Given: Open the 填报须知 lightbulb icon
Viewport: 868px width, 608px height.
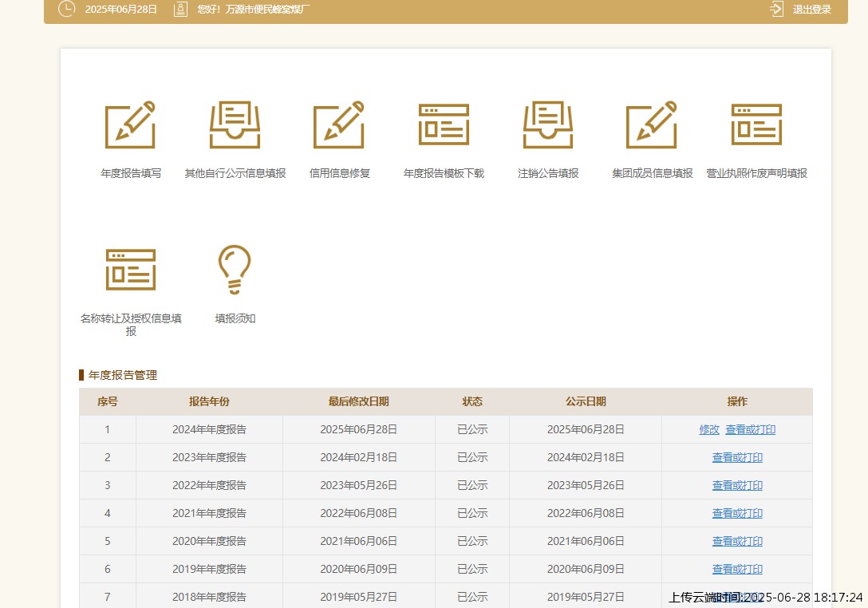Looking at the screenshot, I should click(x=235, y=270).
